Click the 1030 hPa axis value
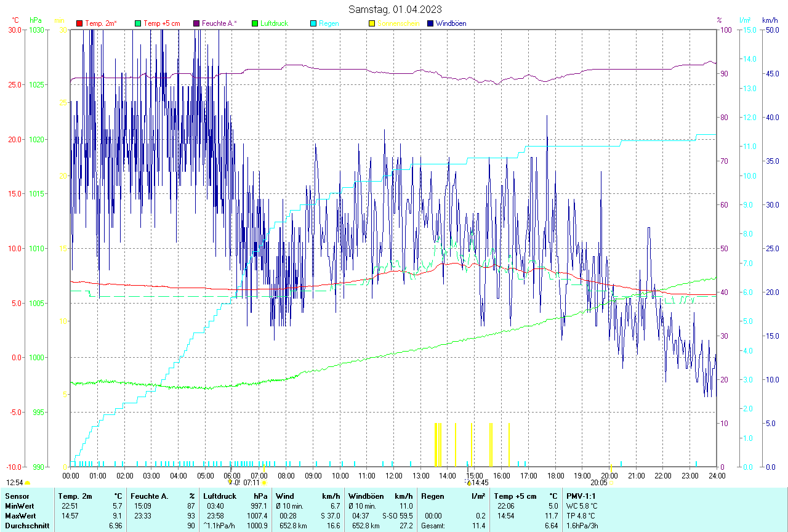The image size is (788, 532). [36, 30]
